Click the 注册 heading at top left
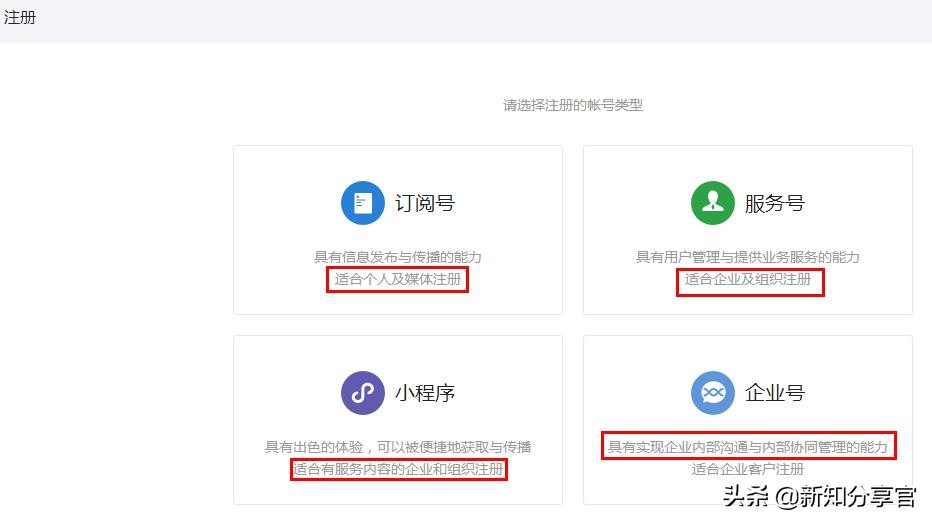This screenshot has height=523, width=932. click(x=20, y=17)
